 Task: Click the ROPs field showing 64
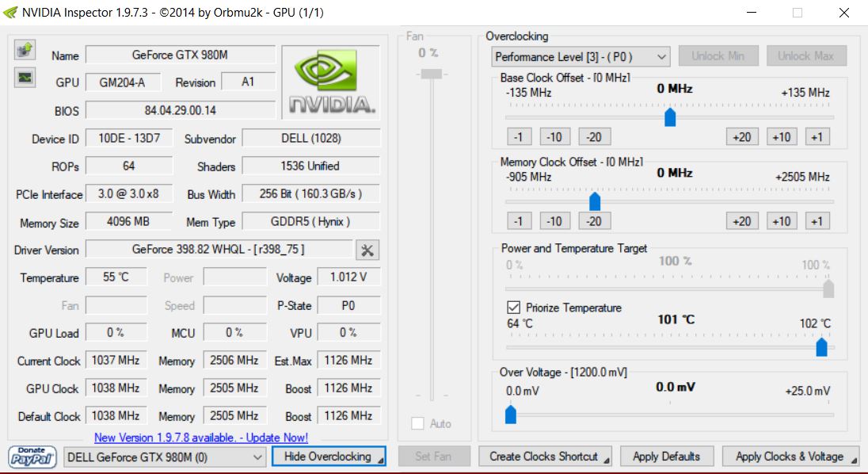129,166
